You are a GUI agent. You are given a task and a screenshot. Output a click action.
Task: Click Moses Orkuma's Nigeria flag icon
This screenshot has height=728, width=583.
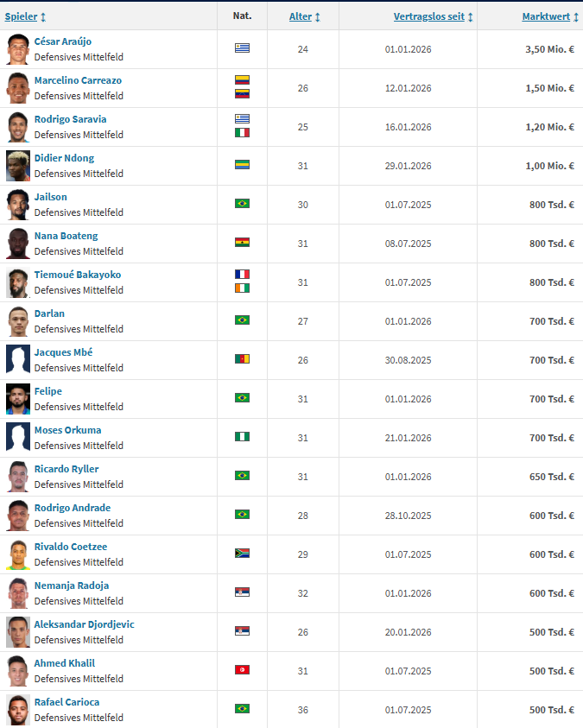[242, 437]
